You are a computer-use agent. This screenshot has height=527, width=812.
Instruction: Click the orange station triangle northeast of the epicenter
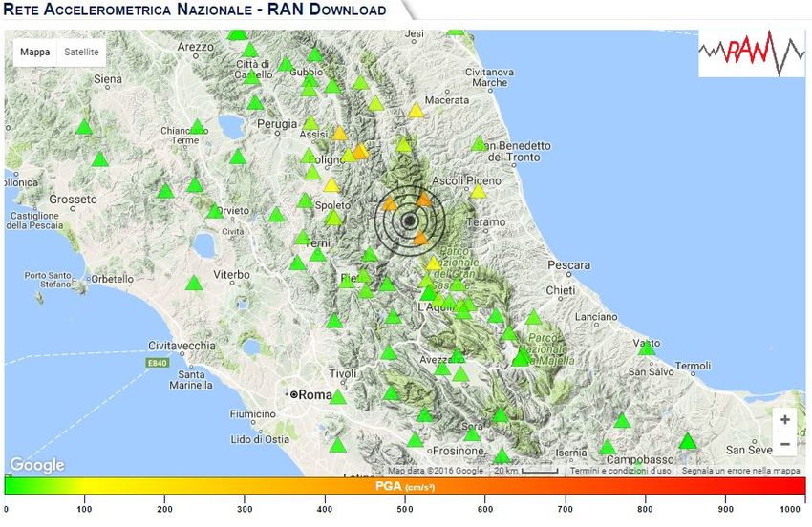point(424,200)
